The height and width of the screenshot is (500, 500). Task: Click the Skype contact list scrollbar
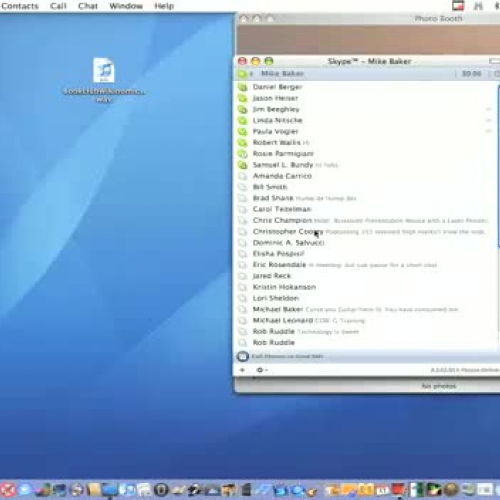tap(498, 166)
